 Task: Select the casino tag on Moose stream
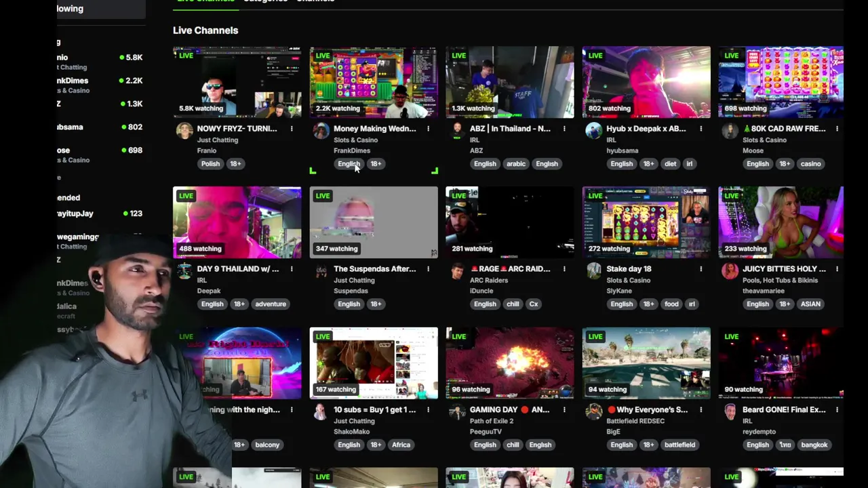coord(810,163)
